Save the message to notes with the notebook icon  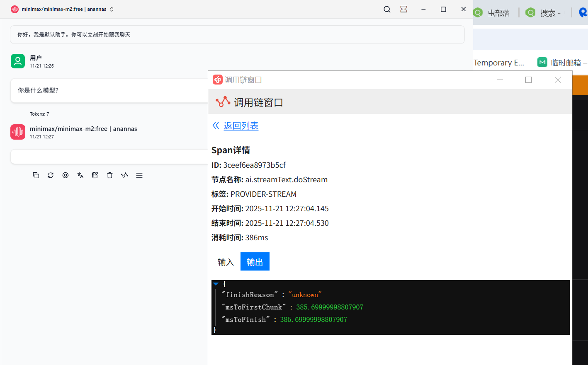coord(95,175)
